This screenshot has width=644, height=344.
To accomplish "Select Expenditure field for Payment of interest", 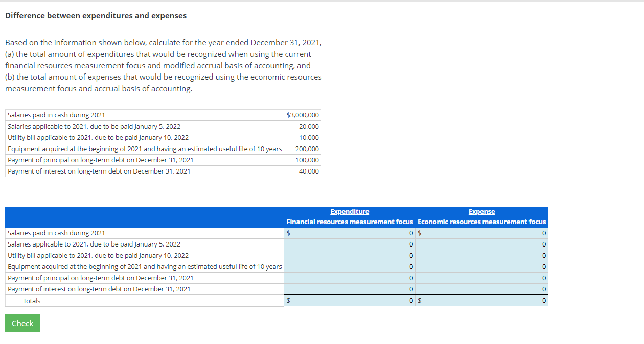I will pyautogui.click(x=350, y=289).
